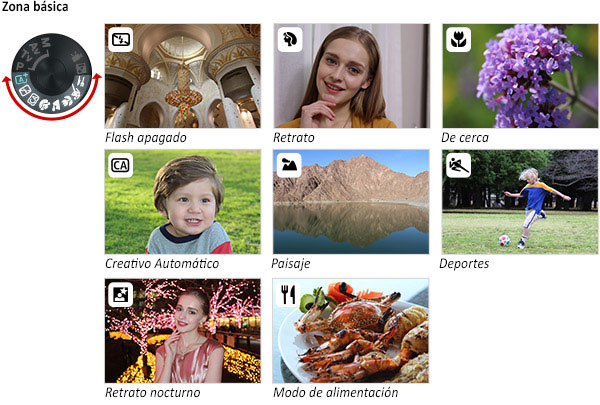Click the Portrait mode icon

[290, 39]
